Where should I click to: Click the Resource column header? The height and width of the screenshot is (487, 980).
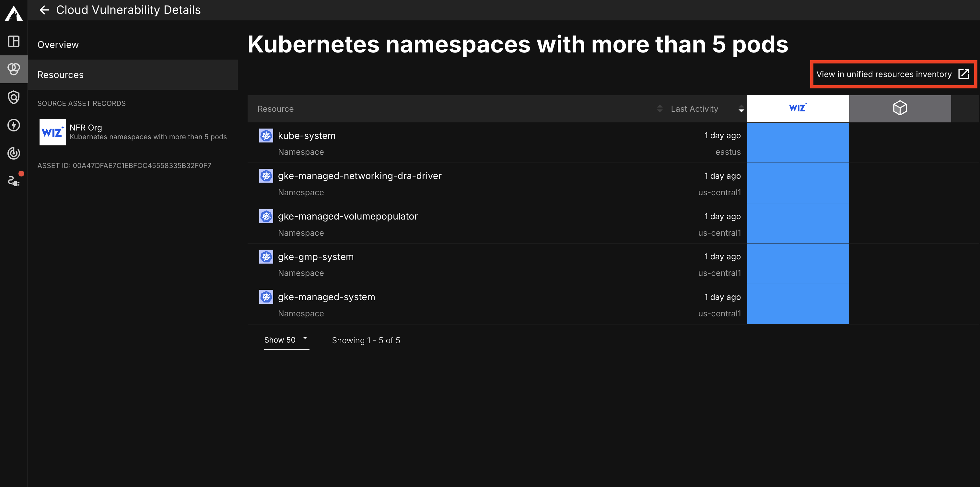point(275,109)
